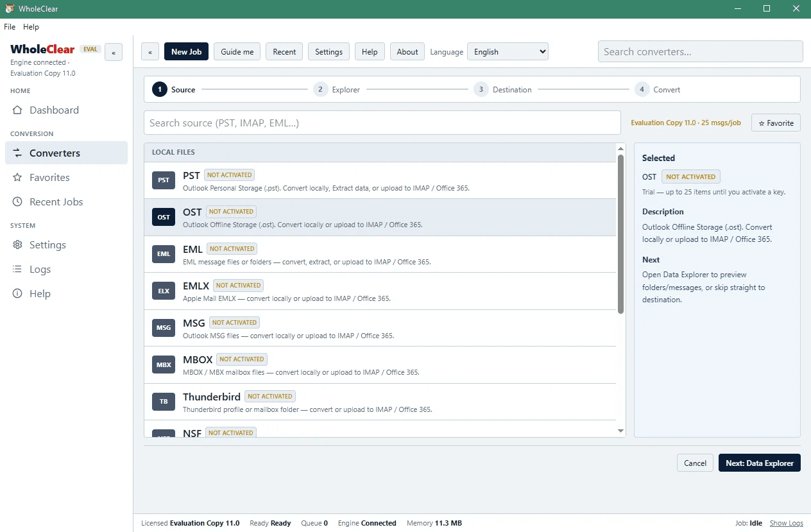Click the Recent toolbar button
The image size is (811, 532).
[x=284, y=52]
